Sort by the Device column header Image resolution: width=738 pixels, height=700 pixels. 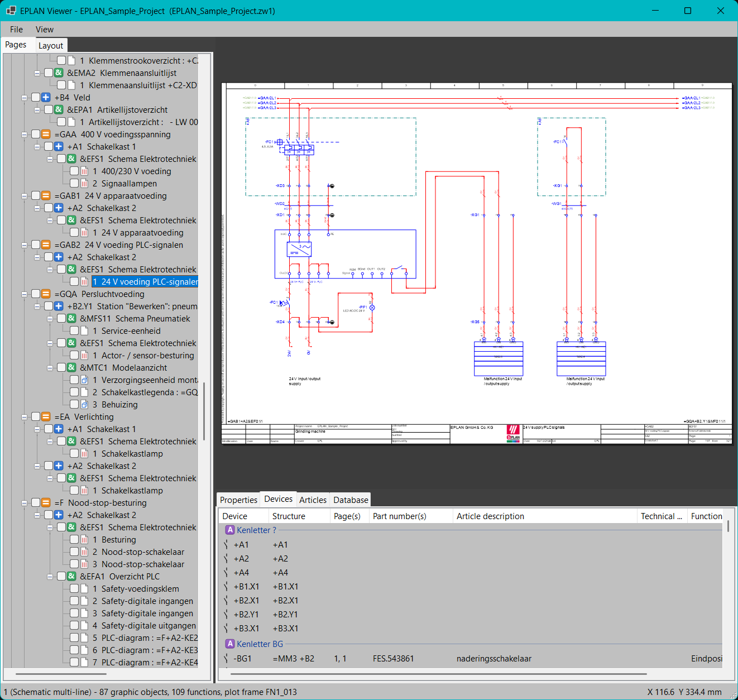point(243,516)
